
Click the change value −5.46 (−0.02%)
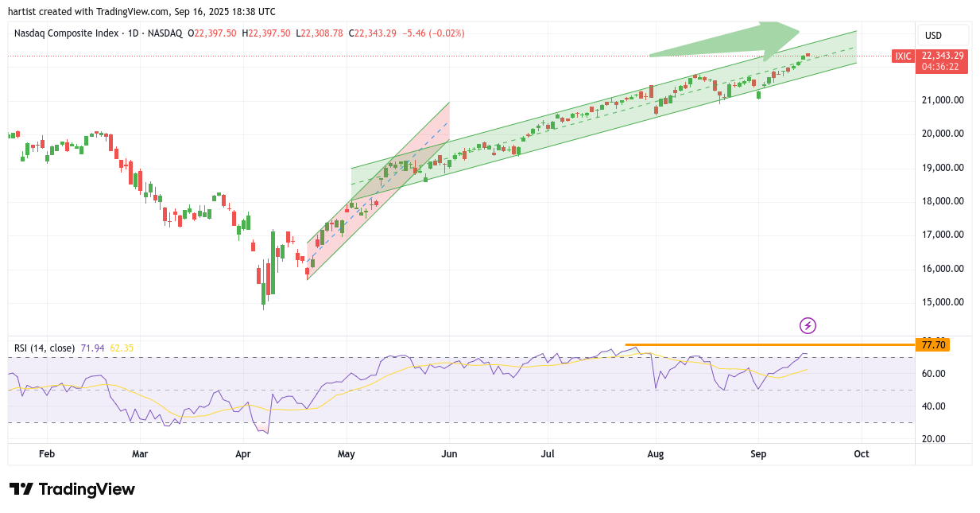[434, 33]
